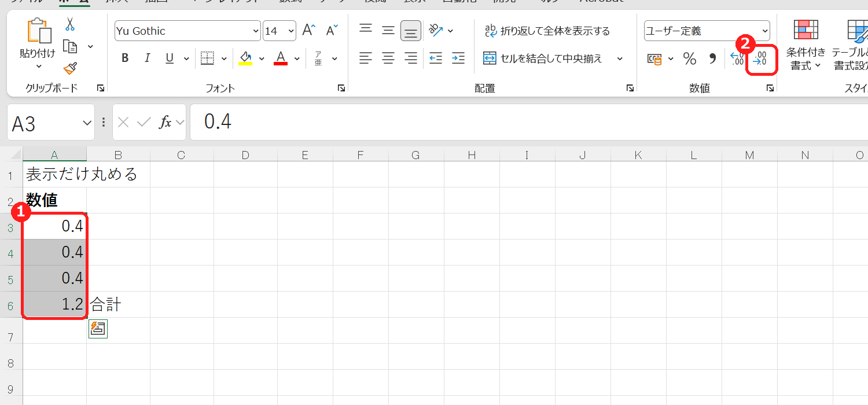
Task: Open the クリップボード dialog launcher
Action: tap(101, 88)
